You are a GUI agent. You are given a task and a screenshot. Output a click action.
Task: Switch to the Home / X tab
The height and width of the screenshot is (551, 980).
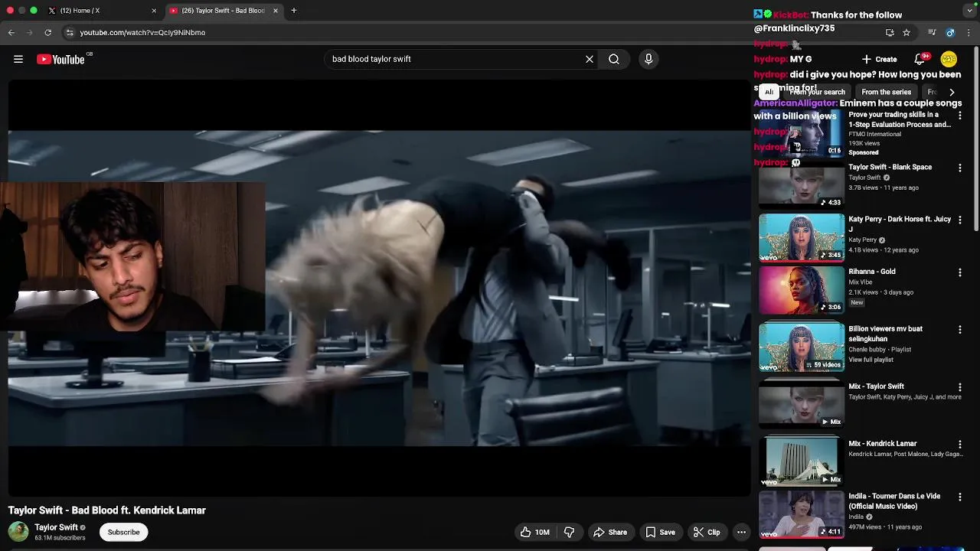101,11
